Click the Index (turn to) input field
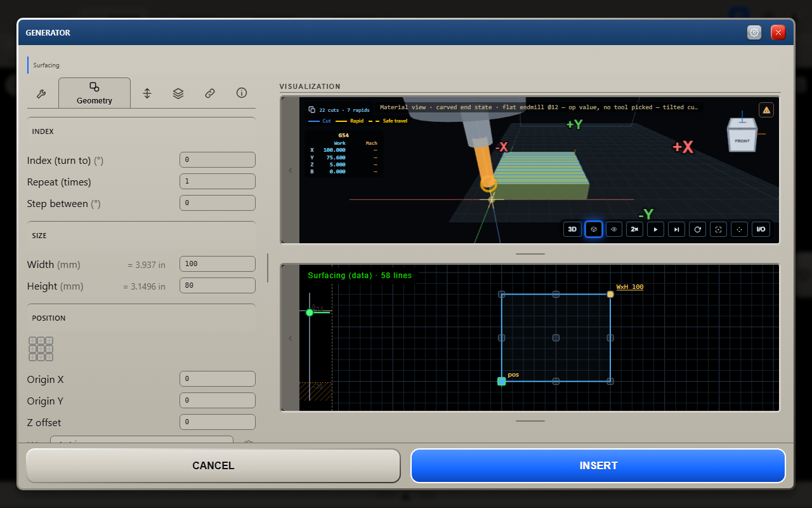Screen dimensions: 812x508 [x=218, y=160]
